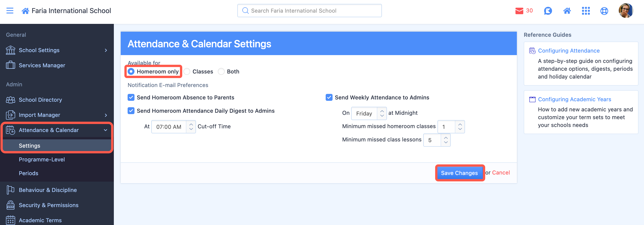Open Programme-Level in sidebar
644x225 pixels.
click(x=42, y=160)
